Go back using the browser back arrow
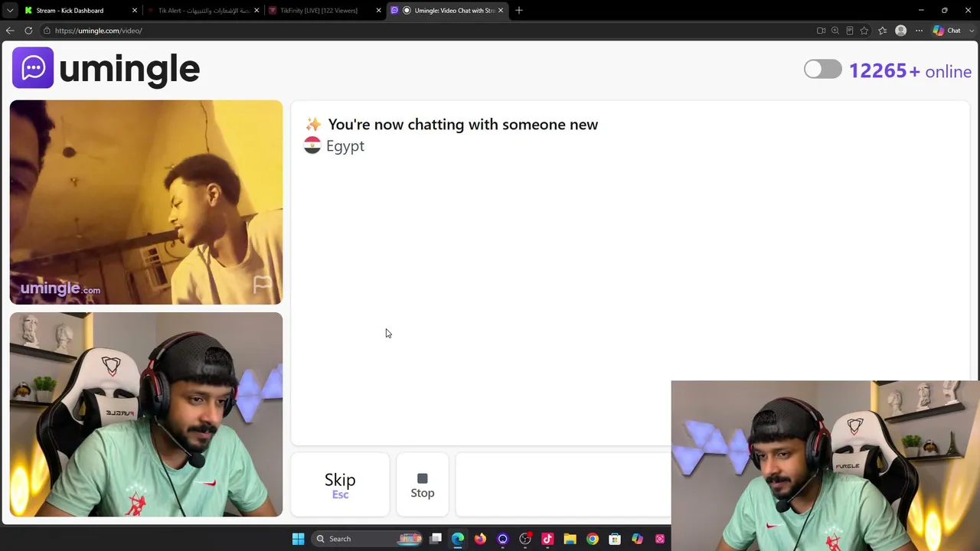980x551 pixels. 10,31
